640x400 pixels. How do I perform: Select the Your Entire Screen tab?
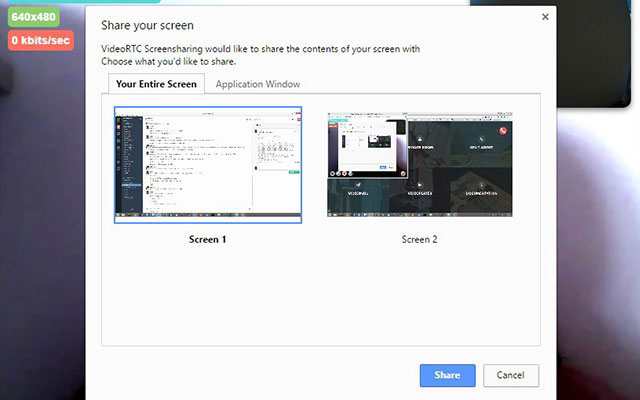coord(156,84)
